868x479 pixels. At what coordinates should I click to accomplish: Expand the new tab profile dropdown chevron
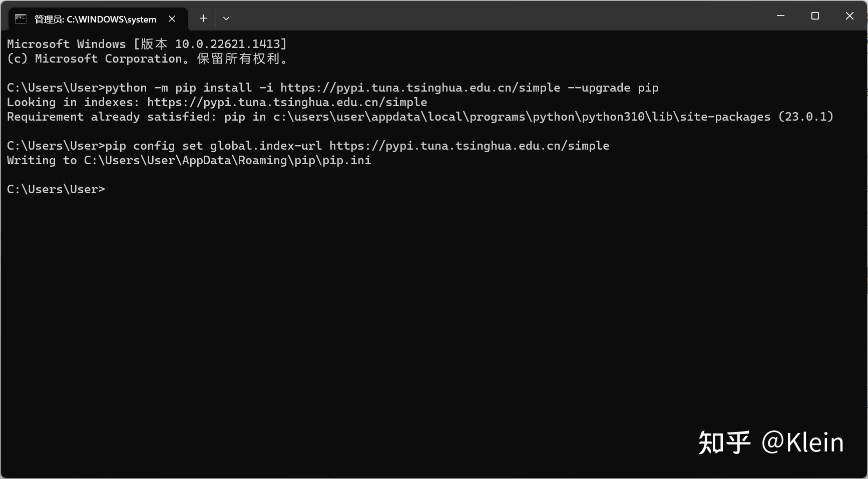click(226, 19)
